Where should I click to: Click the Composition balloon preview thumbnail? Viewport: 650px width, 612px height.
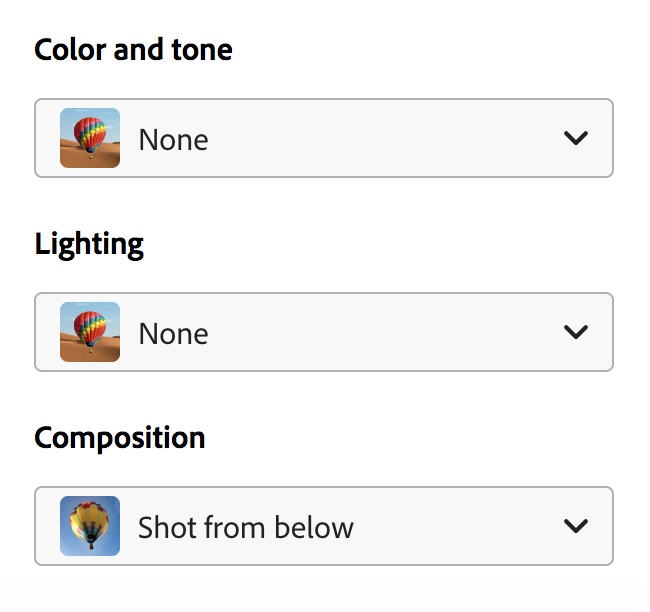pyautogui.click(x=90, y=526)
